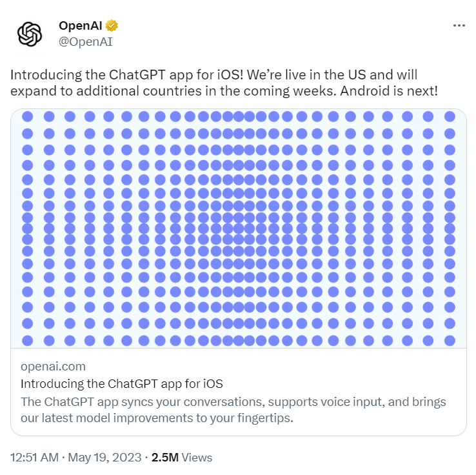Click the bottom-right purple dot in the preview
Image resolution: width=476 pixels, height=475 pixels.
point(450,339)
